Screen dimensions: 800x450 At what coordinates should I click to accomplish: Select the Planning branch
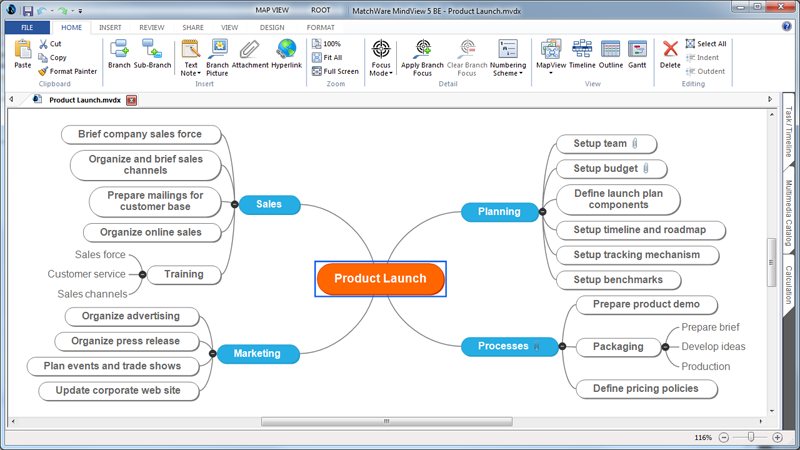499,212
